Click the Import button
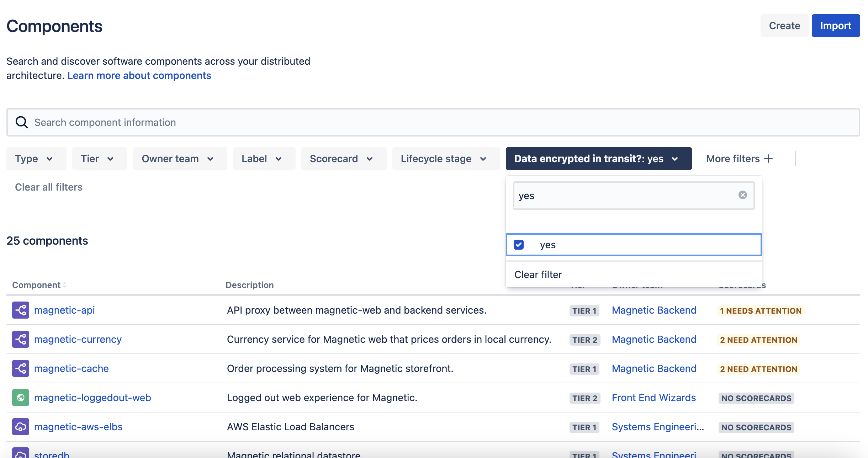 (836, 26)
